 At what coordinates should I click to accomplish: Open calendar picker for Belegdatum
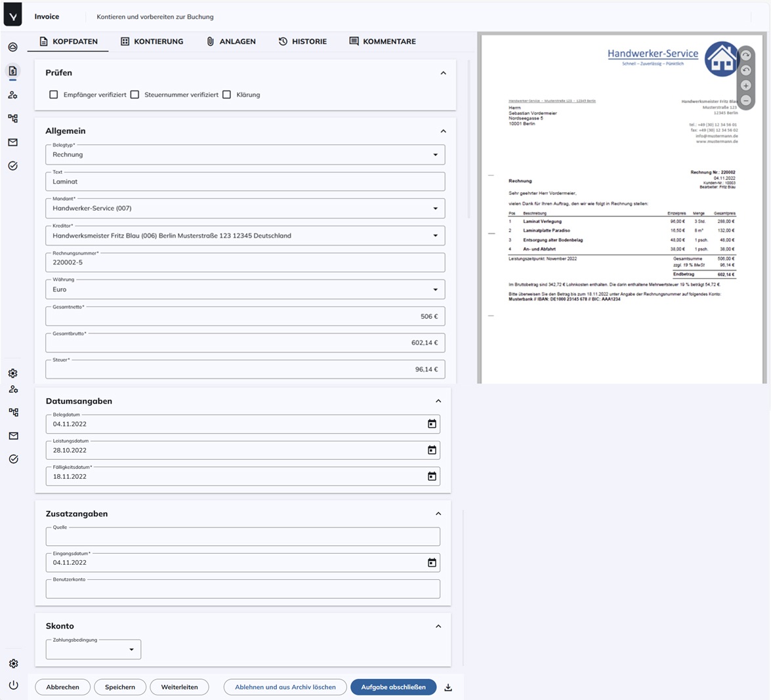(x=432, y=424)
